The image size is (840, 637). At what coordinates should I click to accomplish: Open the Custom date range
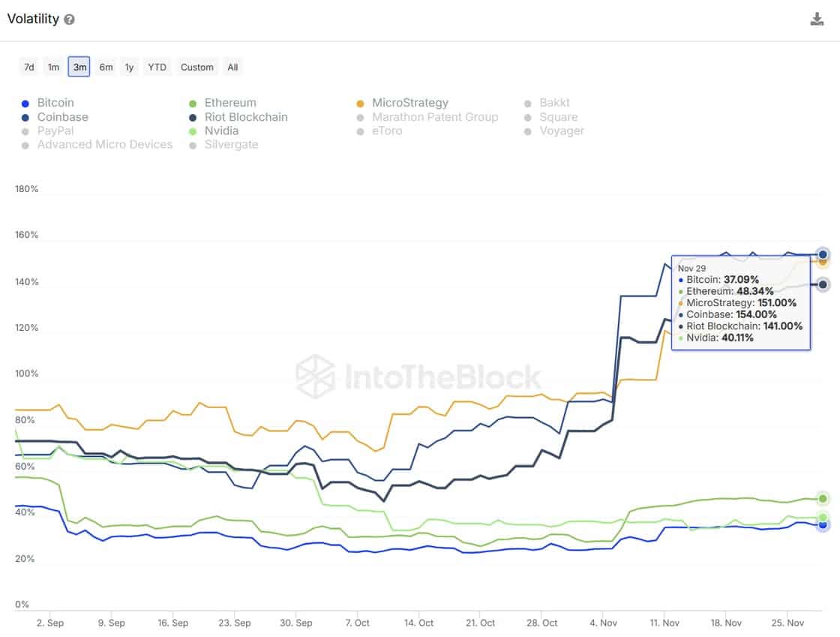(x=196, y=67)
